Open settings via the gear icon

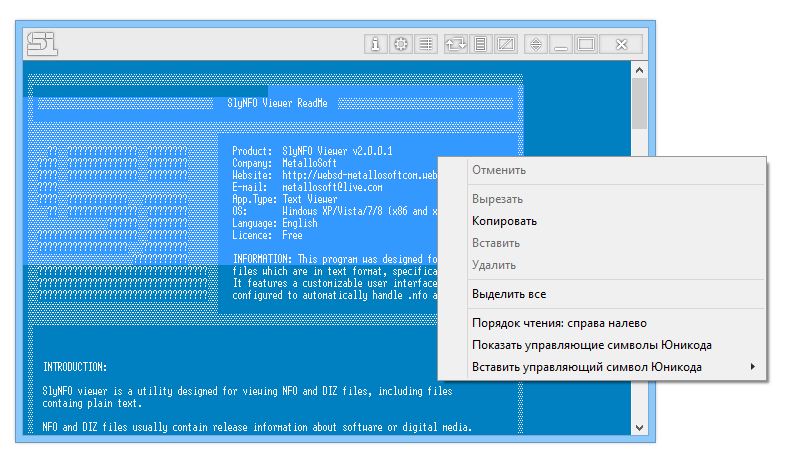(401, 44)
